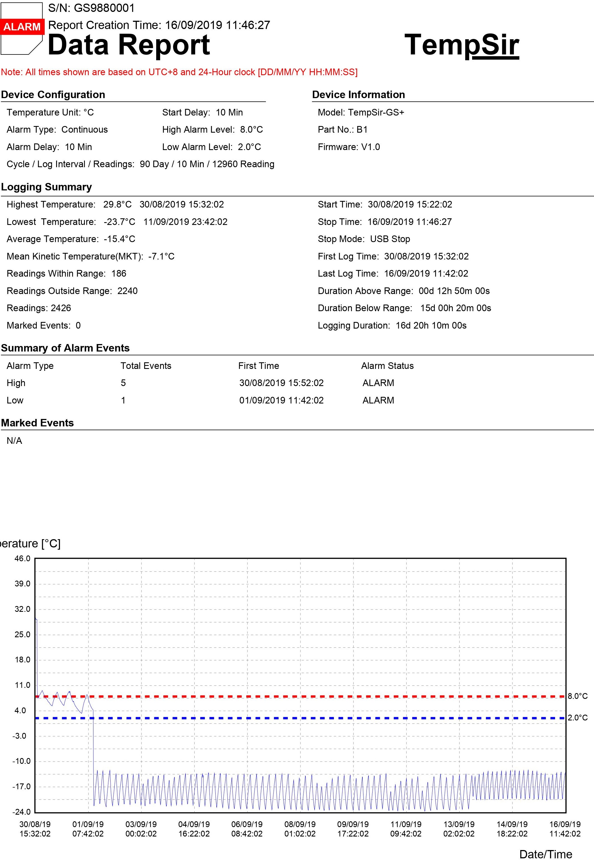
Task: Click Low Alarm Level 2.0°C
Action: click(x=211, y=147)
